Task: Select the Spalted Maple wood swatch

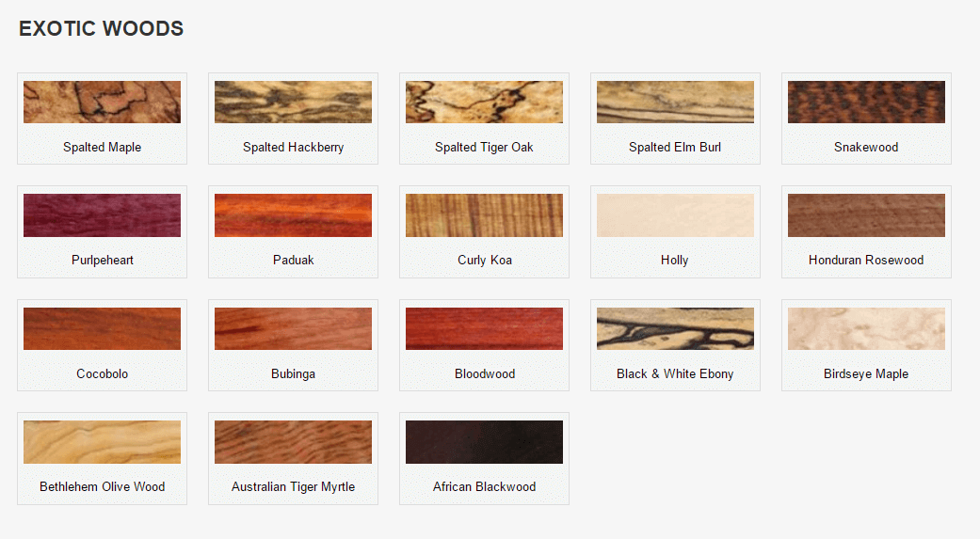Action: tap(102, 102)
